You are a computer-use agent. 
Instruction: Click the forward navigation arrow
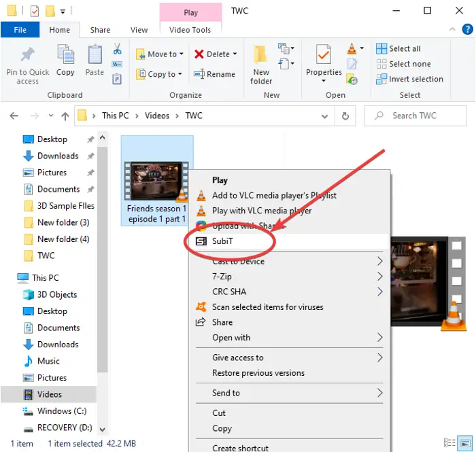coord(35,116)
